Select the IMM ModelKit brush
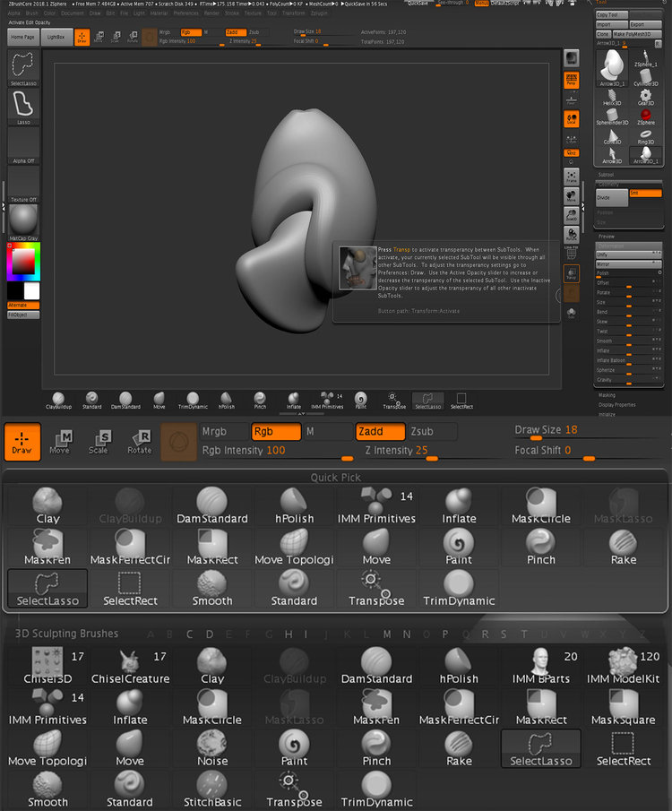 point(624,666)
